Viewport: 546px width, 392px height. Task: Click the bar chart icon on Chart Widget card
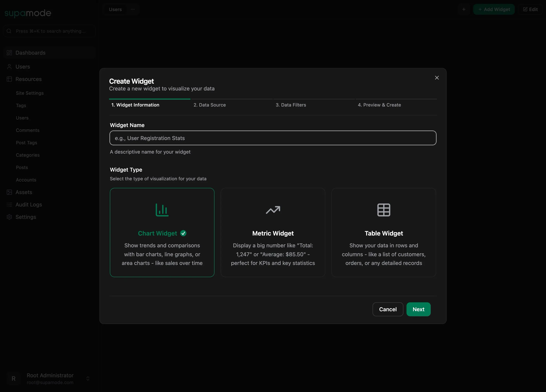pyautogui.click(x=162, y=210)
